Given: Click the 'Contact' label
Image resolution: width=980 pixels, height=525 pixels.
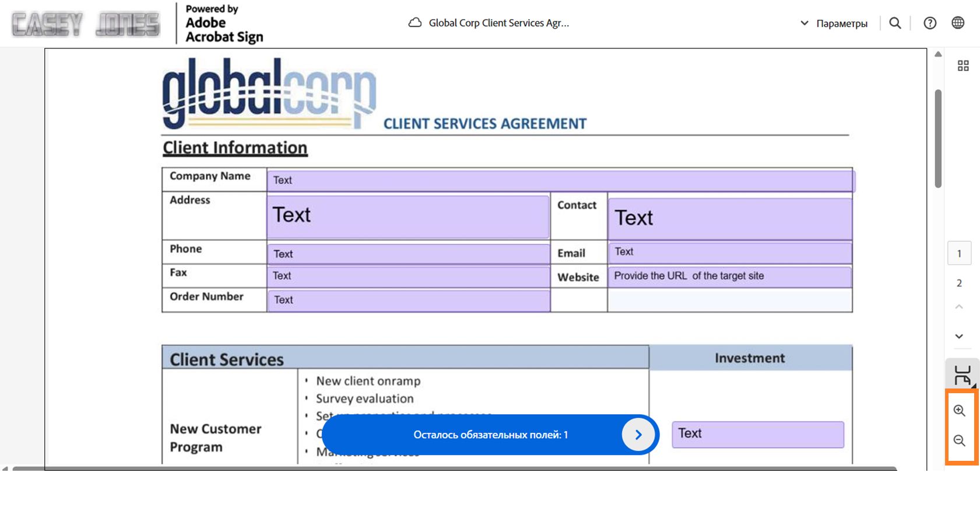Looking at the screenshot, I should click(x=577, y=205).
